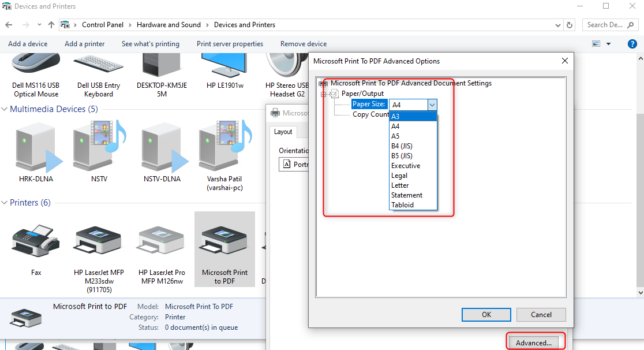This screenshot has width=644, height=350.
Task: Select the HP Stereo USB Headset G2 icon
Action: click(x=287, y=76)
